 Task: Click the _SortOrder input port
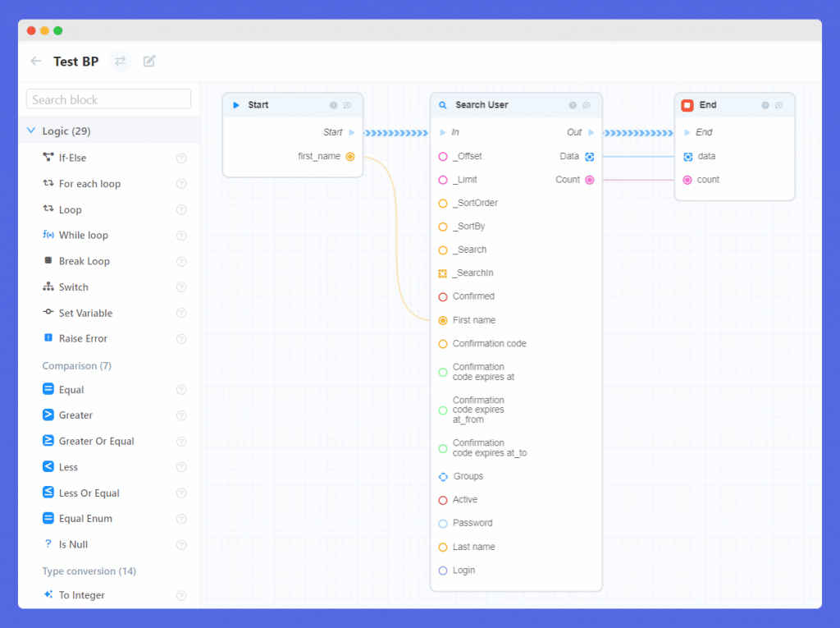click(443, 204)
